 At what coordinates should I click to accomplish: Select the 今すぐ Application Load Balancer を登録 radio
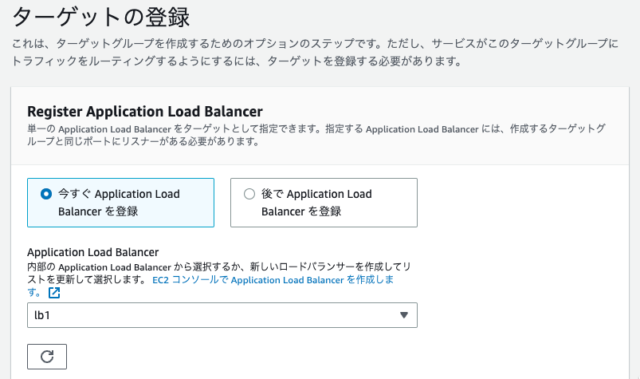click(46, 194)
